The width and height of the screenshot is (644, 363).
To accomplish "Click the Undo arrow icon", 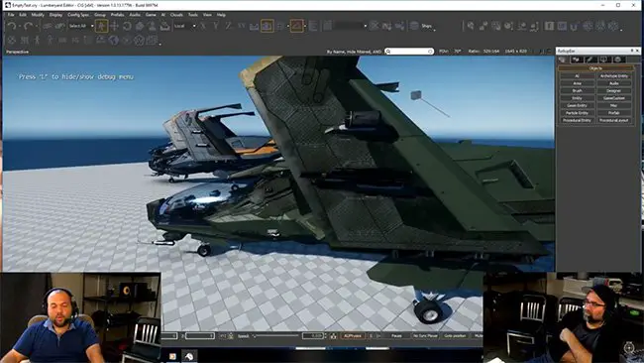I will 12,26.
